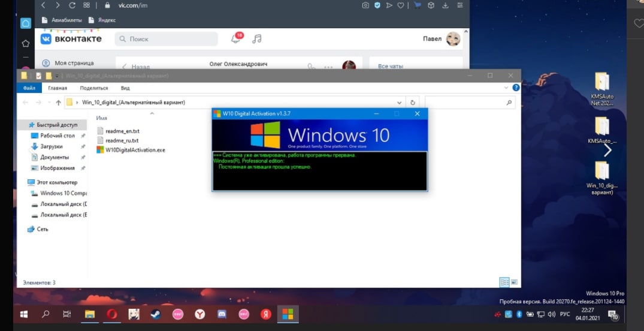The image size is (644, 331).
Task: Select W10DigitalActivation.exe file
Action: pos(131,150)
